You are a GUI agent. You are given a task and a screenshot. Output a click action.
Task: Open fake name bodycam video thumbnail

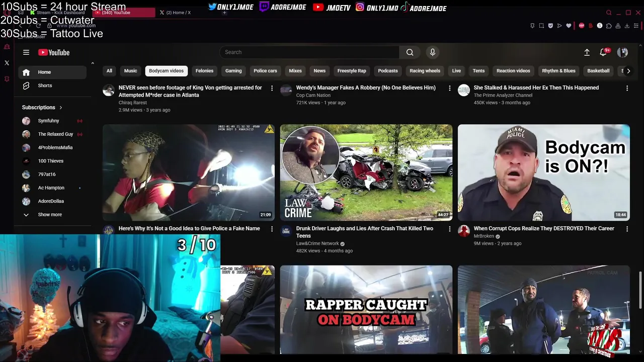click(x=189, y=172)
